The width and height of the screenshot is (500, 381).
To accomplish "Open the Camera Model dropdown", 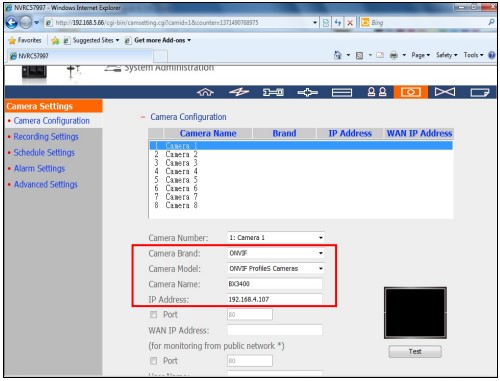I will pyautogui.click(x=276, y=268).
